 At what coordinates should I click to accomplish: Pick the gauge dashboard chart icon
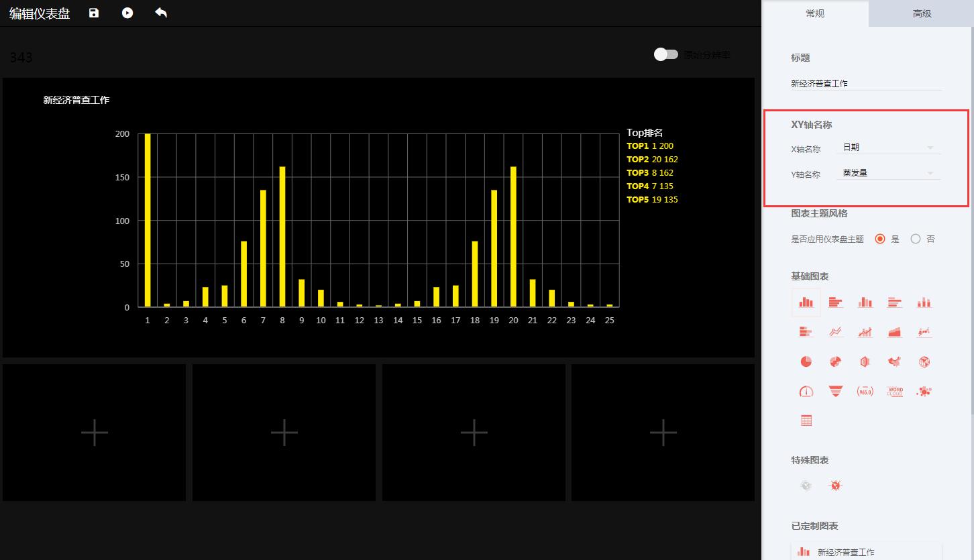tap(806, 391)
